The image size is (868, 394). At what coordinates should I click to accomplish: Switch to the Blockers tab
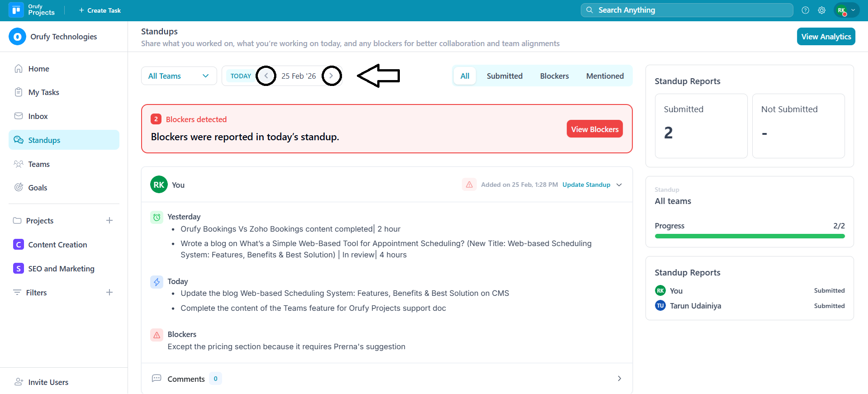[554, 76]
